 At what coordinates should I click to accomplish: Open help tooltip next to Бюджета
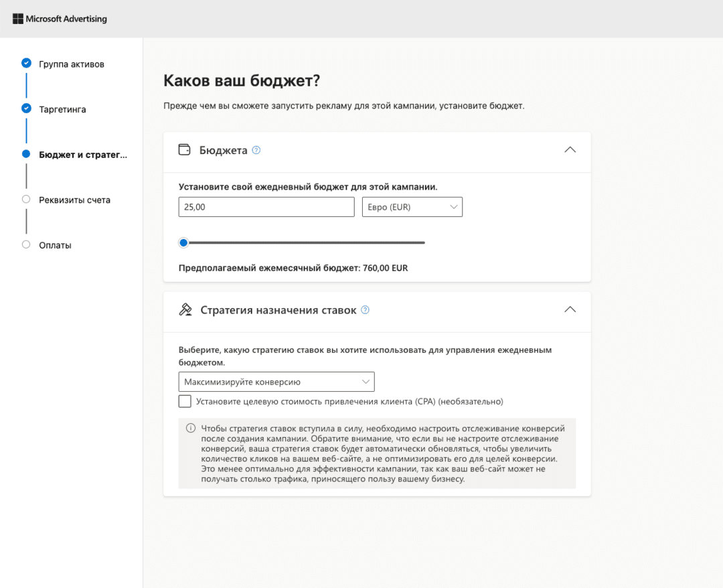[255, 150]
